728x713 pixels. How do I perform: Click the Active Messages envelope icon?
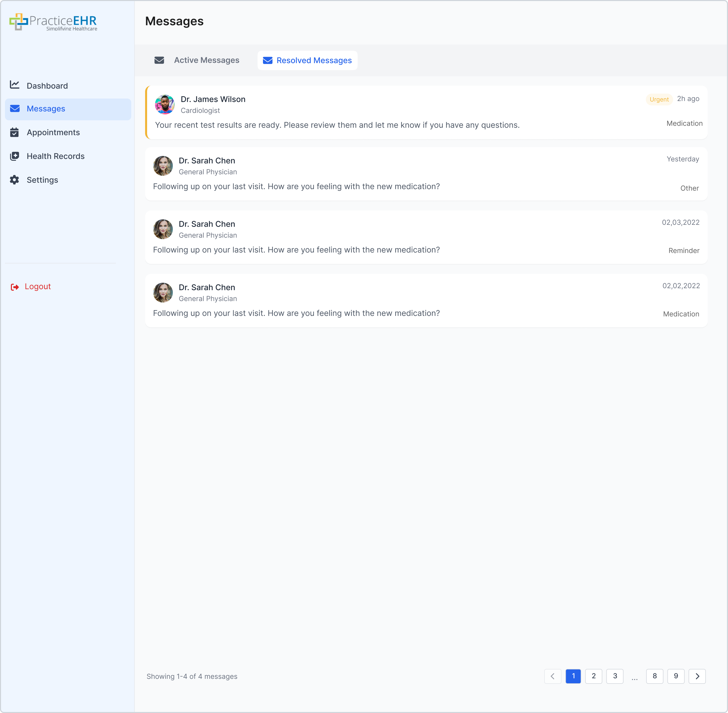point(159,60)
